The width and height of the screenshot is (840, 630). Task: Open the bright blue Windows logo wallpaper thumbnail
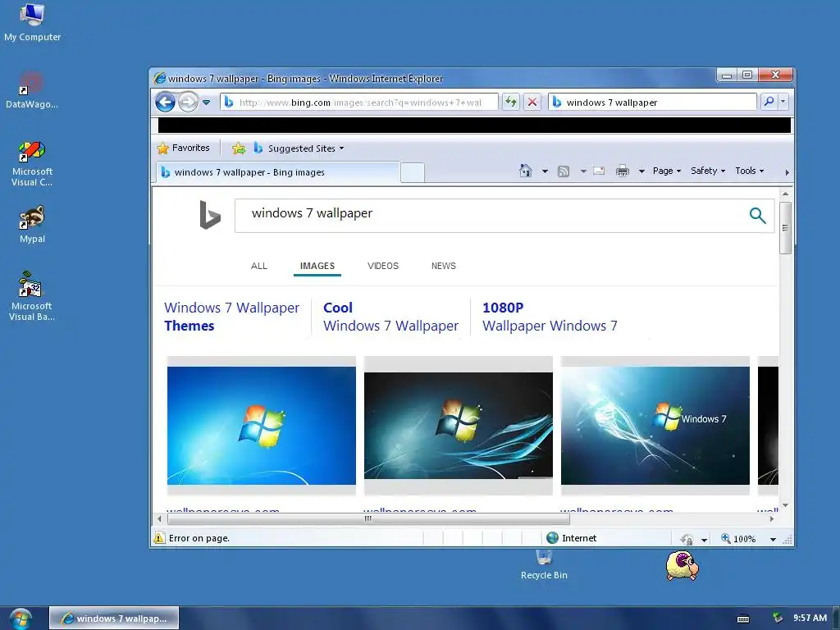click(262, 426)
